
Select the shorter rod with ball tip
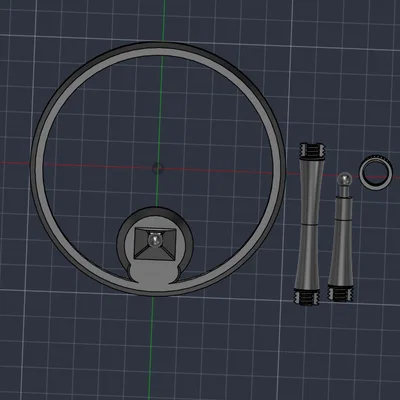[x=341, y=237]
